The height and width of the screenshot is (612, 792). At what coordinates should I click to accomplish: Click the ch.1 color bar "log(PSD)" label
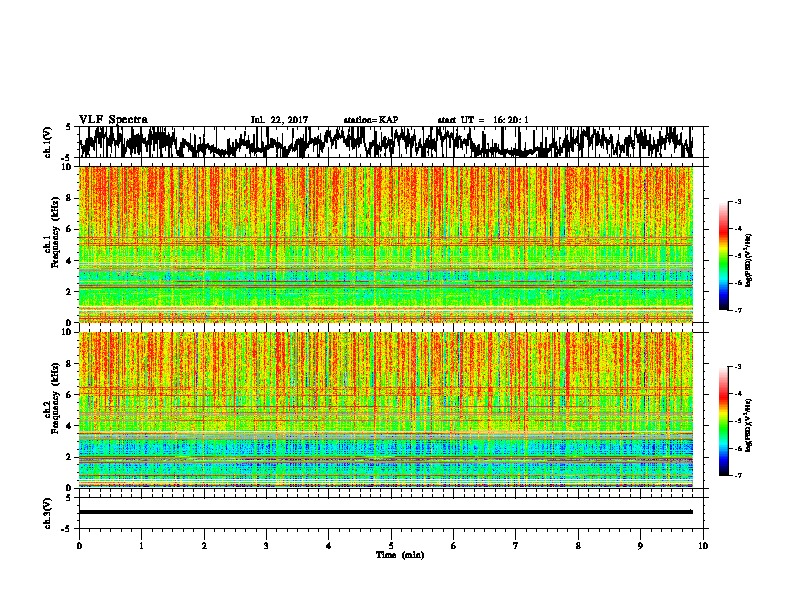click(x=748, y=260)
